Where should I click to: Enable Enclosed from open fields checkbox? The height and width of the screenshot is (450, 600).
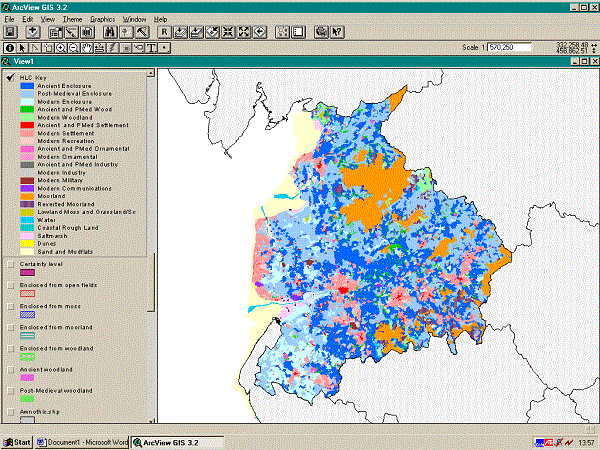pos(10,285)
